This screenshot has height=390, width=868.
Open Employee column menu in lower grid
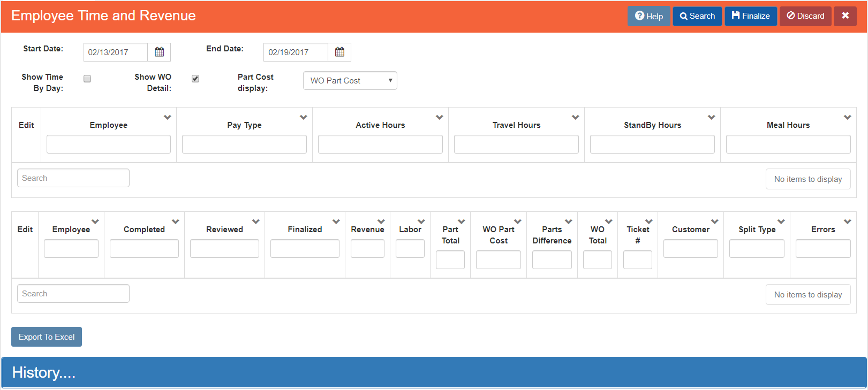95,221
